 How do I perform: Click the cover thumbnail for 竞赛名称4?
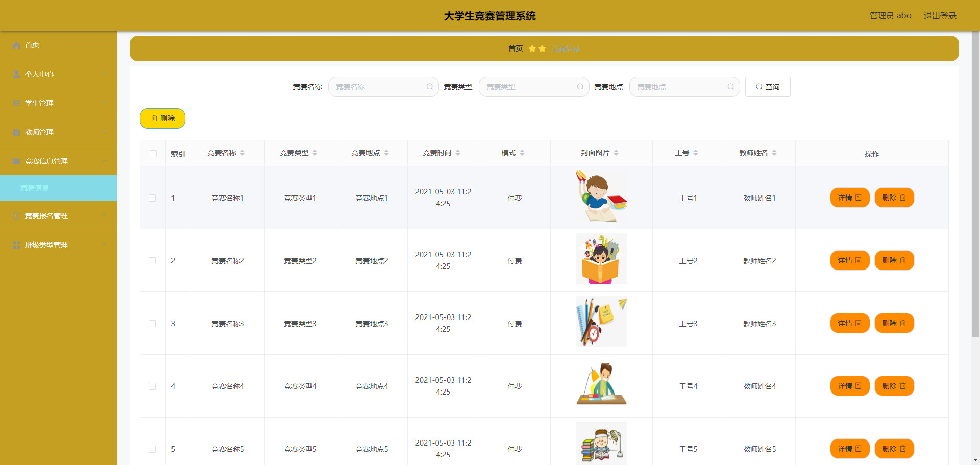pyautogui.click(x=602, y=384)
